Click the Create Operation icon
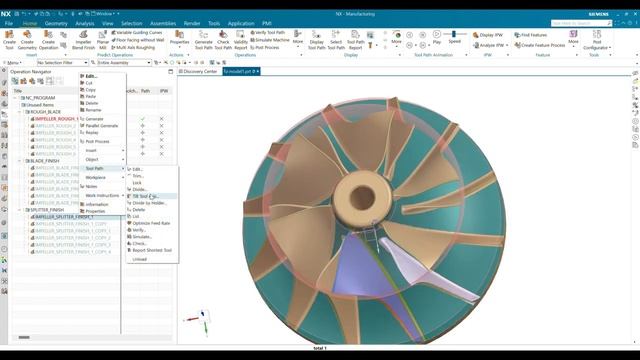This screenshot has width=640, height=360. pyautogui.click(x=49, y=40)
